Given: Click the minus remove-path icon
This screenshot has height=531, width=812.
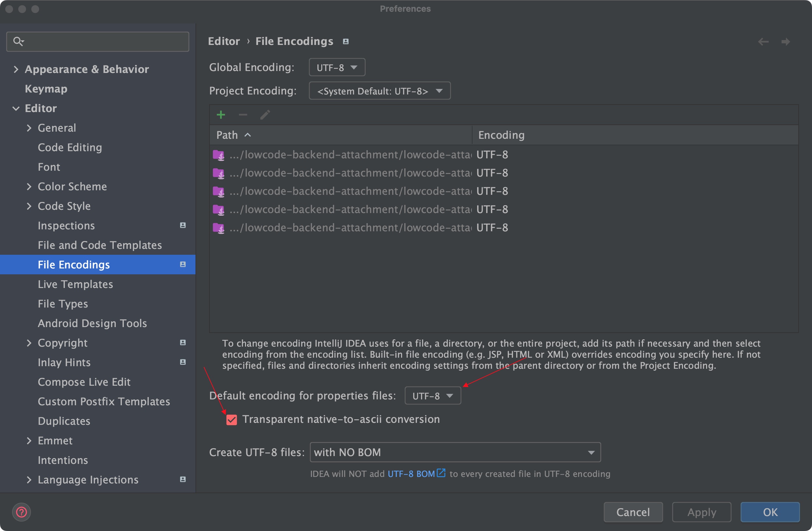Looking at the screenshot, I should (x=243, y=115).
